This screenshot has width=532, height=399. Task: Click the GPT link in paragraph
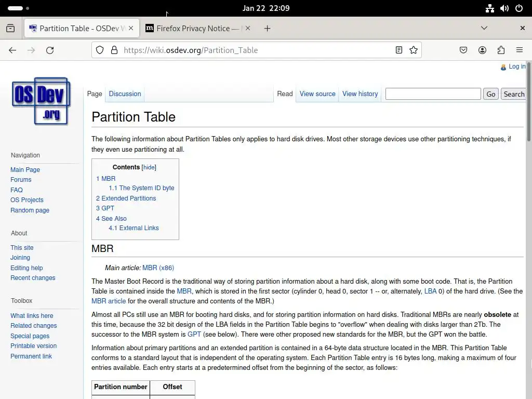[194, 334]
